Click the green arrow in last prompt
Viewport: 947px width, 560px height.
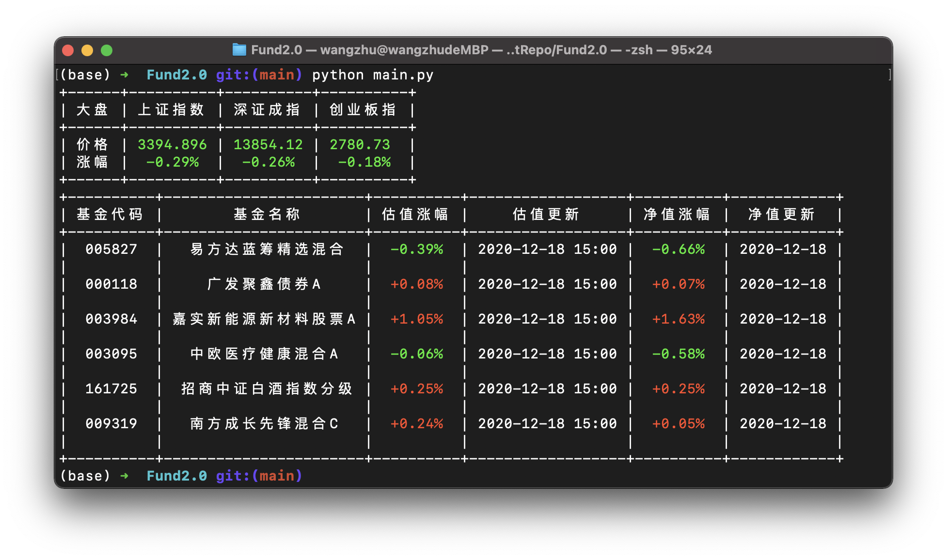(x=125, y=476)
